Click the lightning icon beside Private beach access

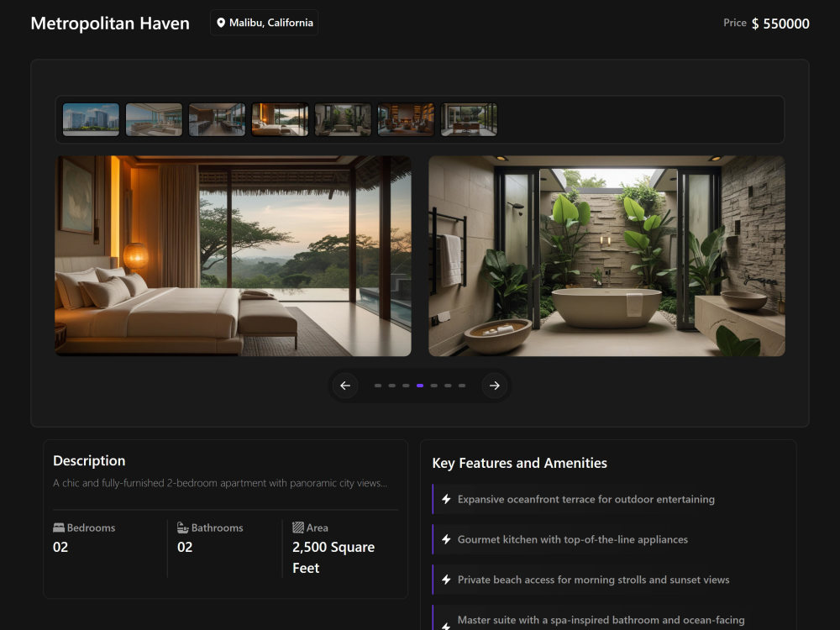pyautogui.click(x=446, y=580)
